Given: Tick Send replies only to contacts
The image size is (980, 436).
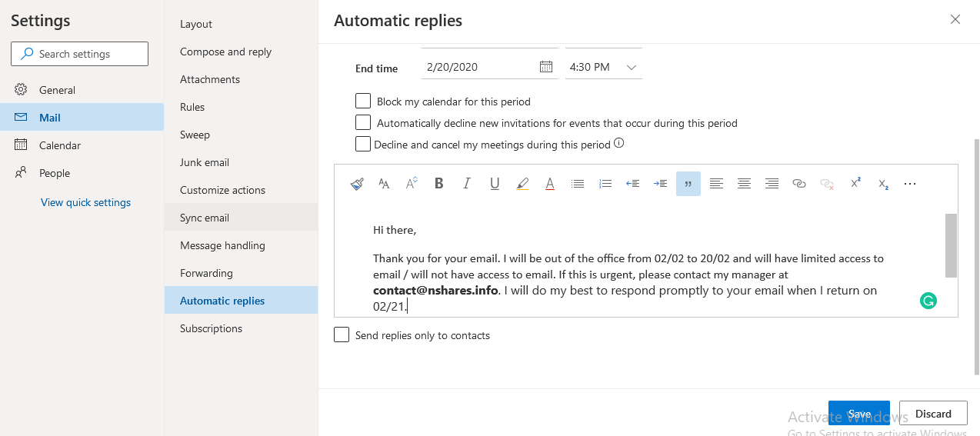Looking at the screenshot, I should 342,334.
